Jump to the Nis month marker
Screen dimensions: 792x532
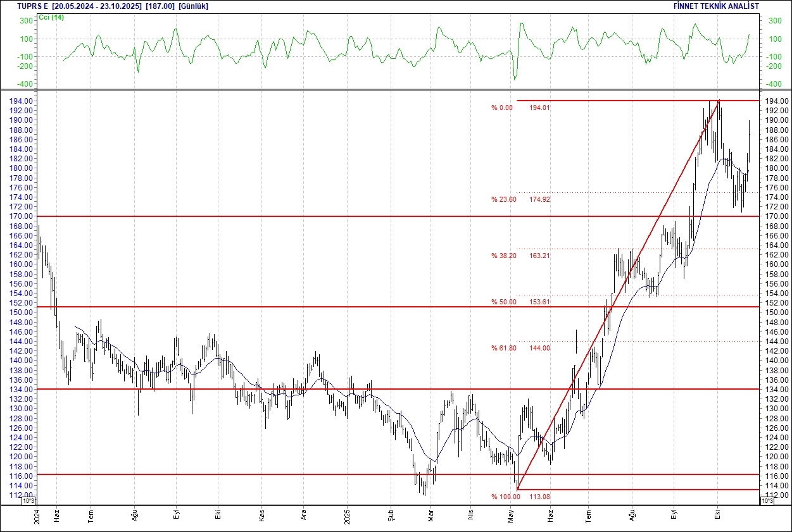(x=470, y=516)
